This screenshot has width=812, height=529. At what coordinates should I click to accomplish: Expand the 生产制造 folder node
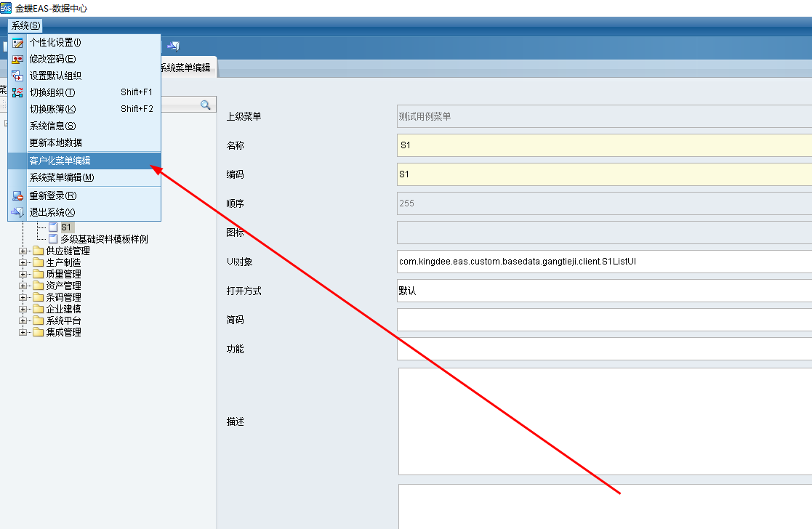pos(23,263)
